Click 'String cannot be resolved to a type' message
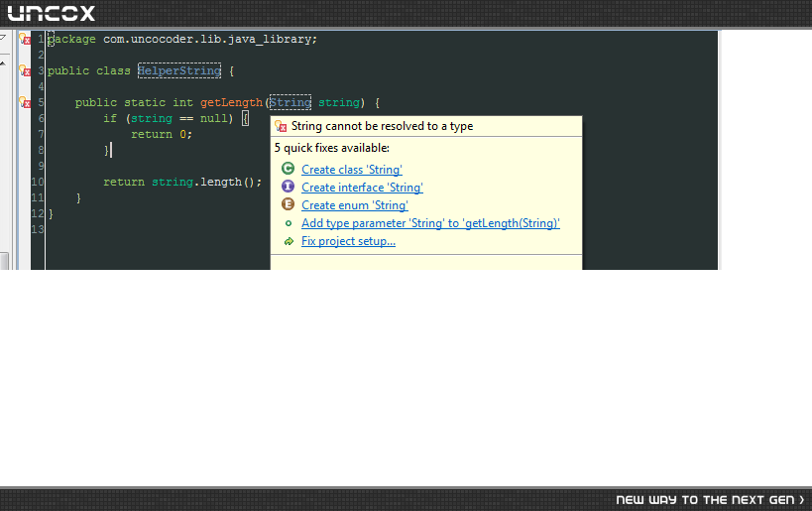 (382, 126)
